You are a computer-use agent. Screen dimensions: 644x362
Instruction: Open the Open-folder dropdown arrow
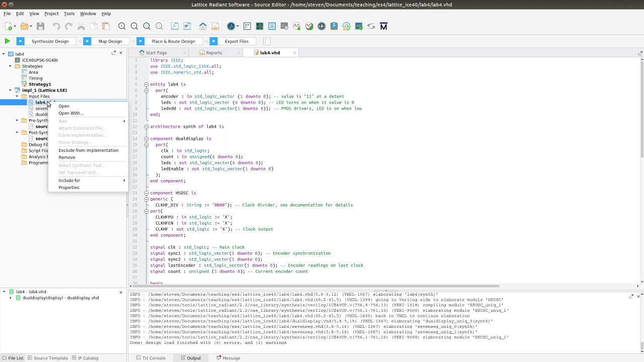coord(31,27)
